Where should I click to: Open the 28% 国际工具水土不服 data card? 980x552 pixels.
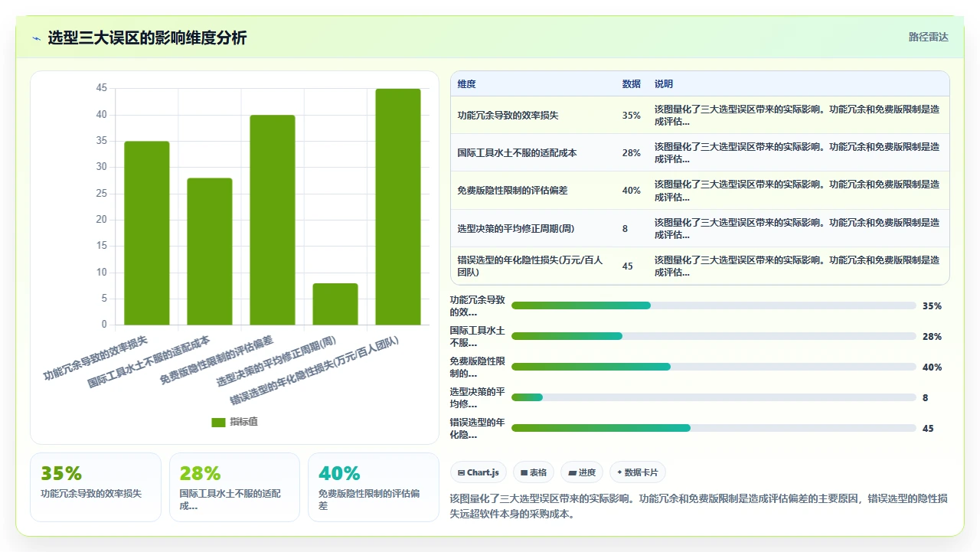(x=234, y=487)
